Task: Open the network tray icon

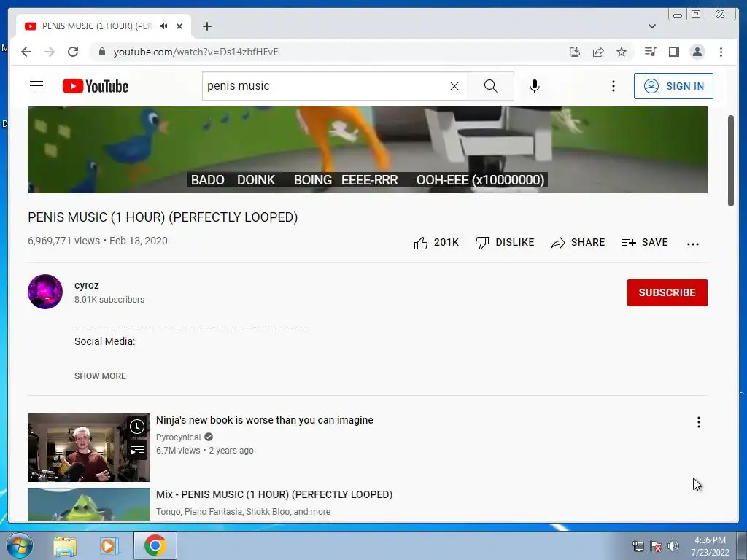Action: (x=638, y=546)
